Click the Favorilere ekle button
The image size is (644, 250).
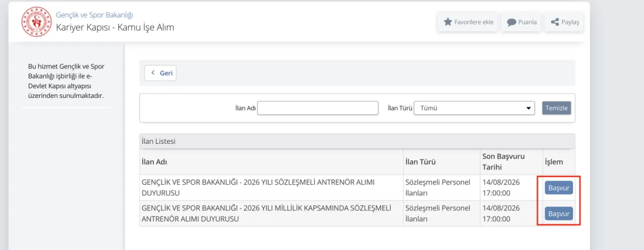(x=468, y=22)
